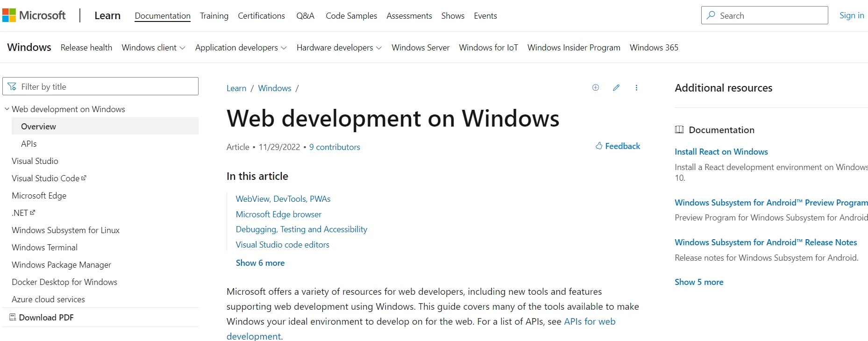This screenshot has width=868, height=341.
Task: Open the 9 contributors link
Action: 334,147
